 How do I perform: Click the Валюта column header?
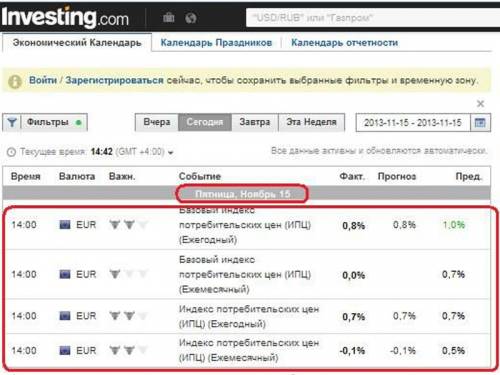pyautogui.click(x=77, y=176)
